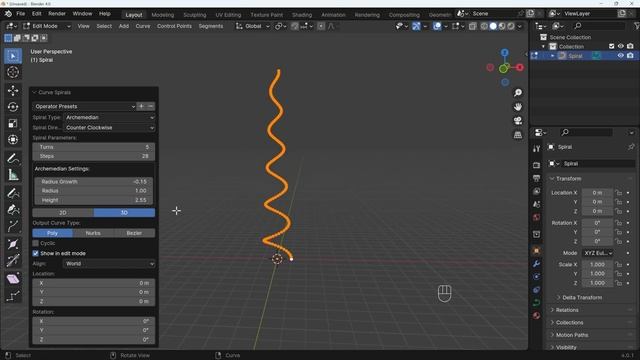Open the Render menu
This screenshot has height=360, width=640.
pyautogui.click(x=57, y=13)
